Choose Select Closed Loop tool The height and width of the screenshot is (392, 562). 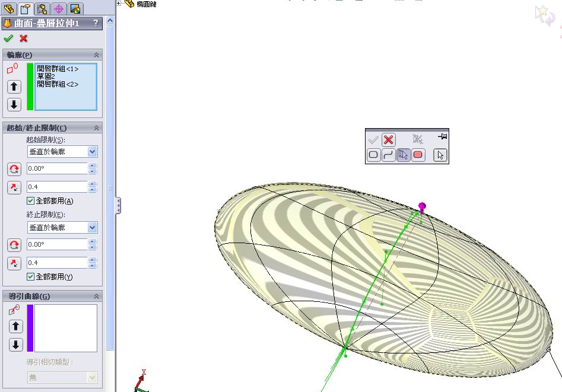coord(373,155)
